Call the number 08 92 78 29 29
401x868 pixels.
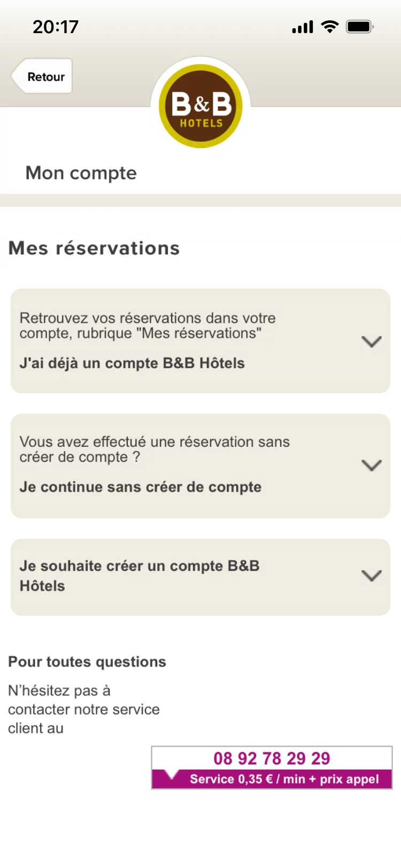(x=272, y=758)
